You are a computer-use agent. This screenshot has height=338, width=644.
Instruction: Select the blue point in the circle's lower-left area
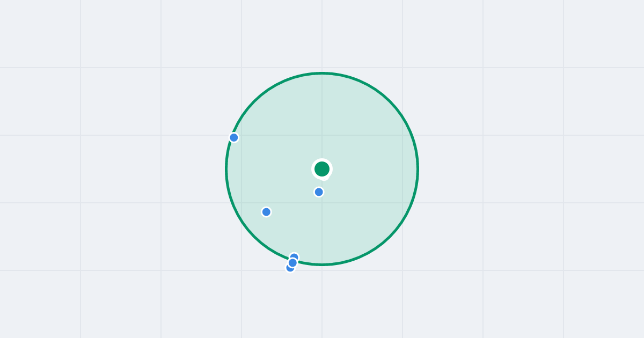[x=266, y=212]
